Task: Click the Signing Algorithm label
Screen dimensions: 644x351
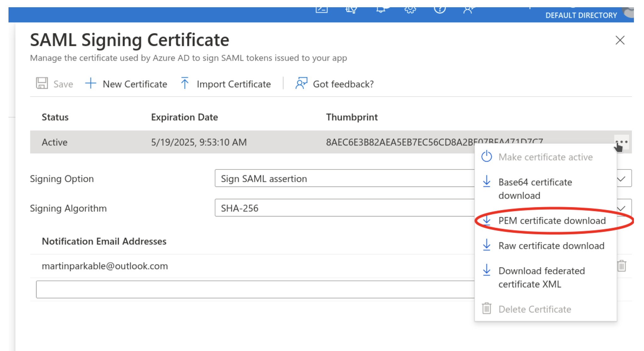Action: click(x=68, y=208)
